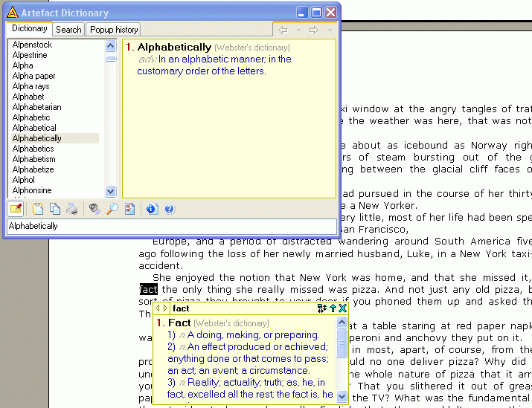Open the Popup history tab
Image resolution: width=532 pixels, height=408 pixels.
coord(114,30)
